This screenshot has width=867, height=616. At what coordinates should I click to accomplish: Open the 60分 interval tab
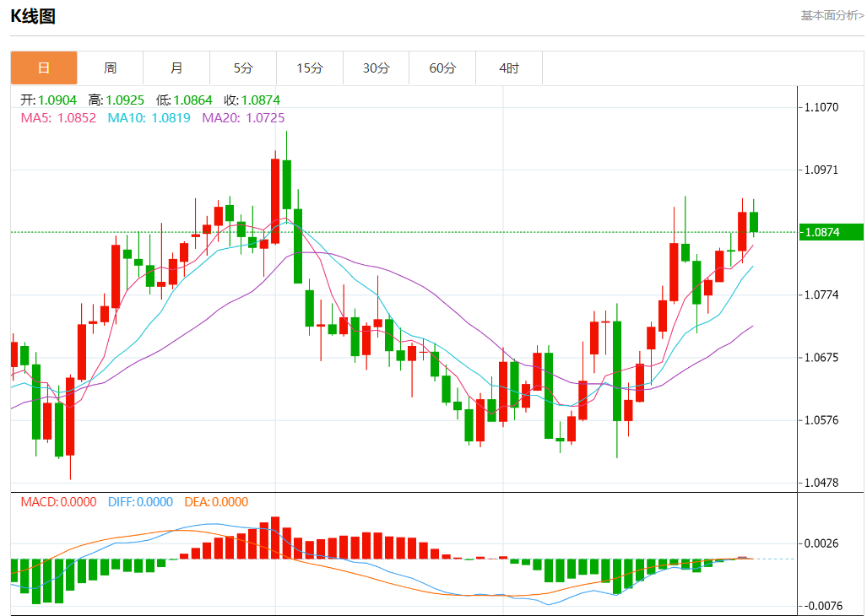(442, 68)
